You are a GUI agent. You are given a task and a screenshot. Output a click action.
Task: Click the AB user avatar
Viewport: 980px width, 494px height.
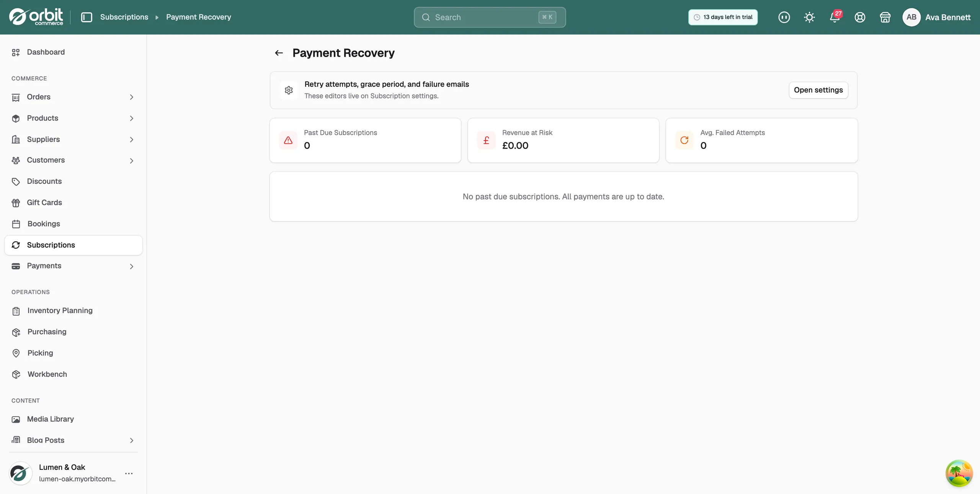click(x=911, y=17)
